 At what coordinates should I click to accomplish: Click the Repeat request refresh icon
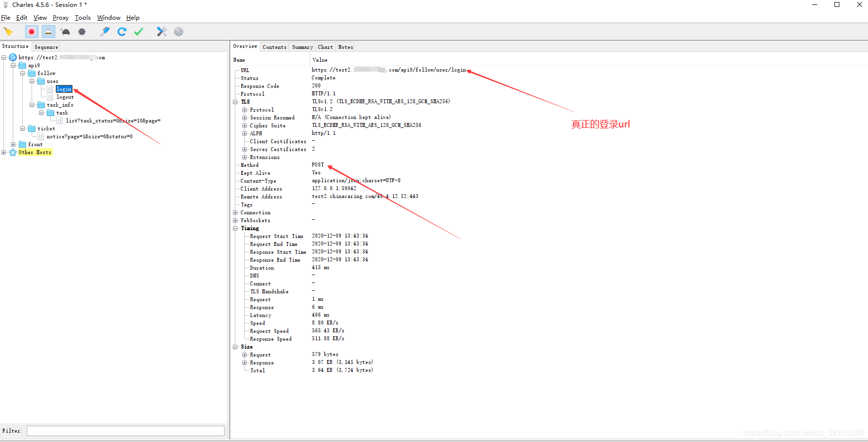122,32
